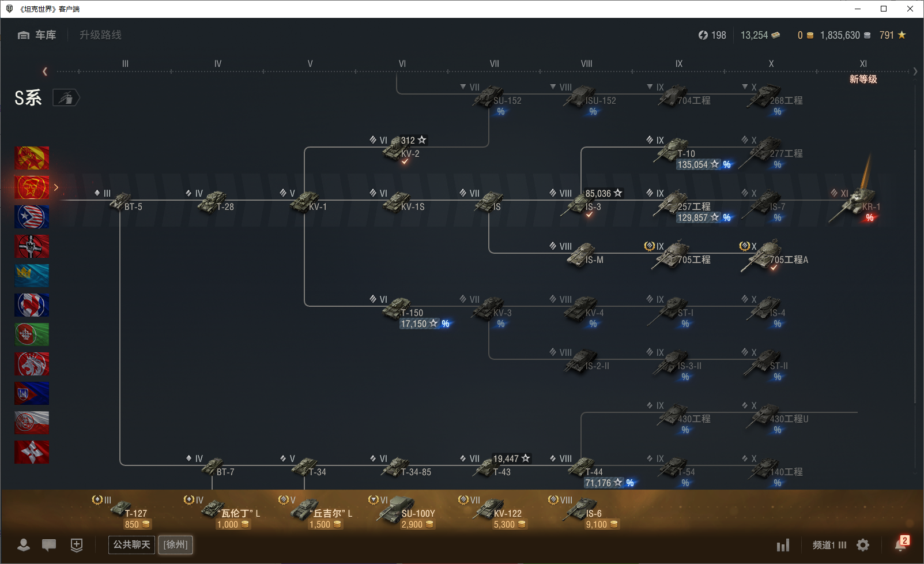Buy the premium 丘吉尔 L for 1,500 gold
Viewport: 924px width, 564px height.
click(x=316, y=512)
